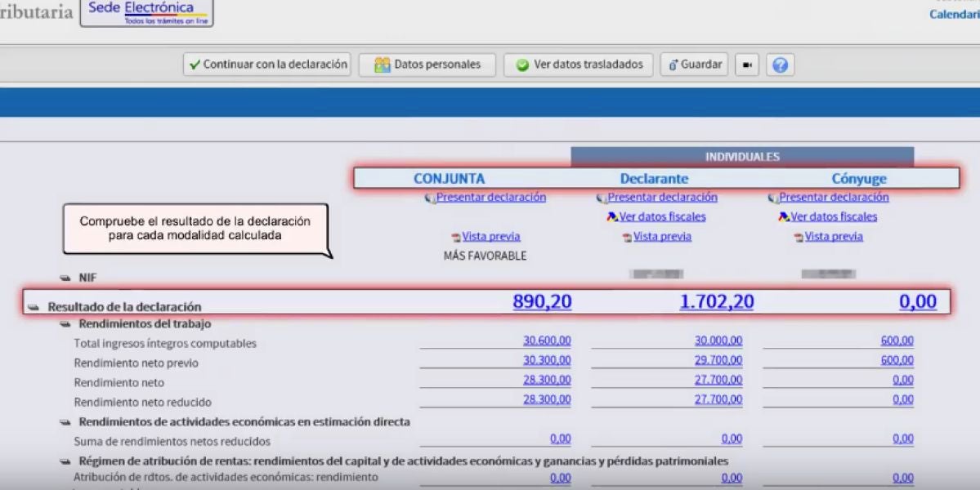Click the Guardar button
The height and width of the screenshot is (490, 980).
pos(695,65)
